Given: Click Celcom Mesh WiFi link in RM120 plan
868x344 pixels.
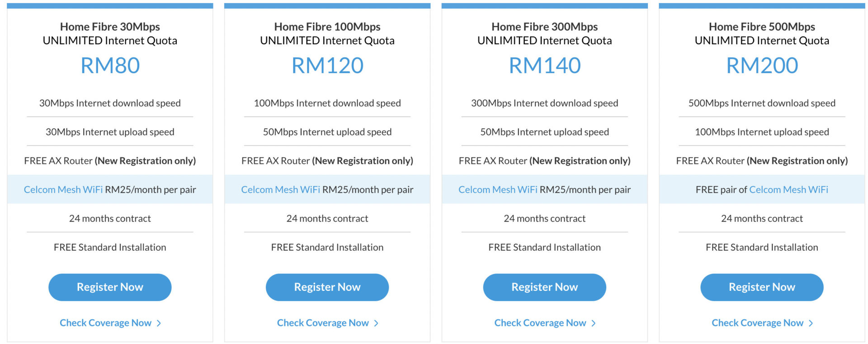Looking at the screenshot, I should (280, 190).
